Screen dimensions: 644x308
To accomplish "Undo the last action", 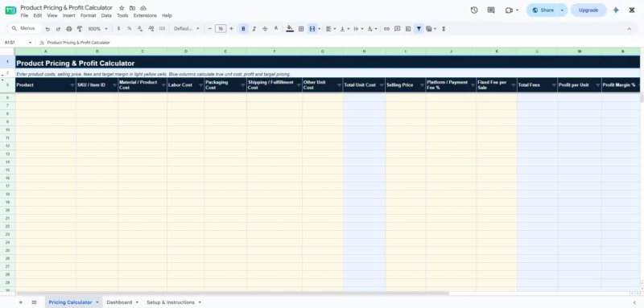I will [x=47, y=29].
